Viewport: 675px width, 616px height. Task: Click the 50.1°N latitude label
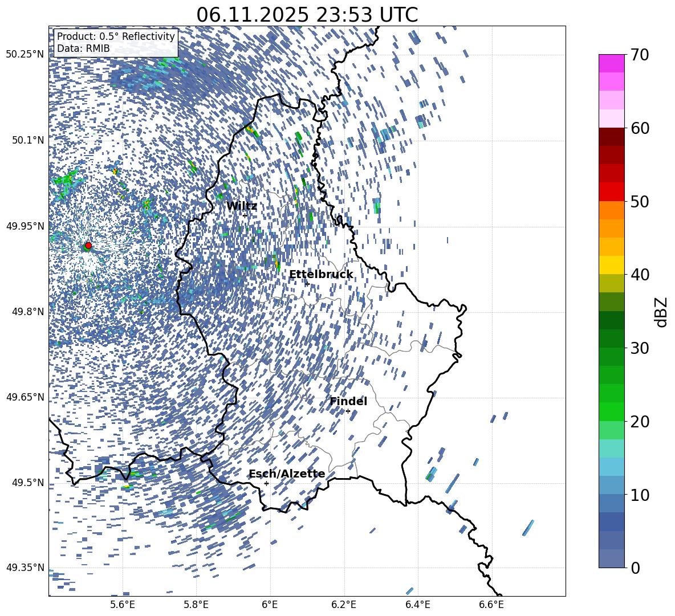pyautogui.click(x=27, y=140)
